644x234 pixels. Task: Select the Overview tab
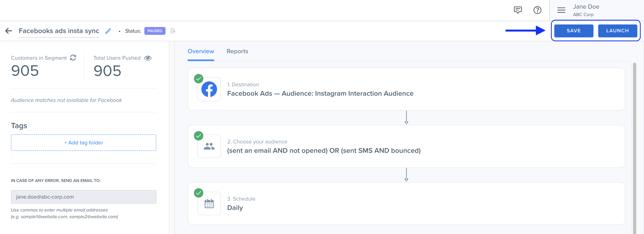click(x=201, y=51)
